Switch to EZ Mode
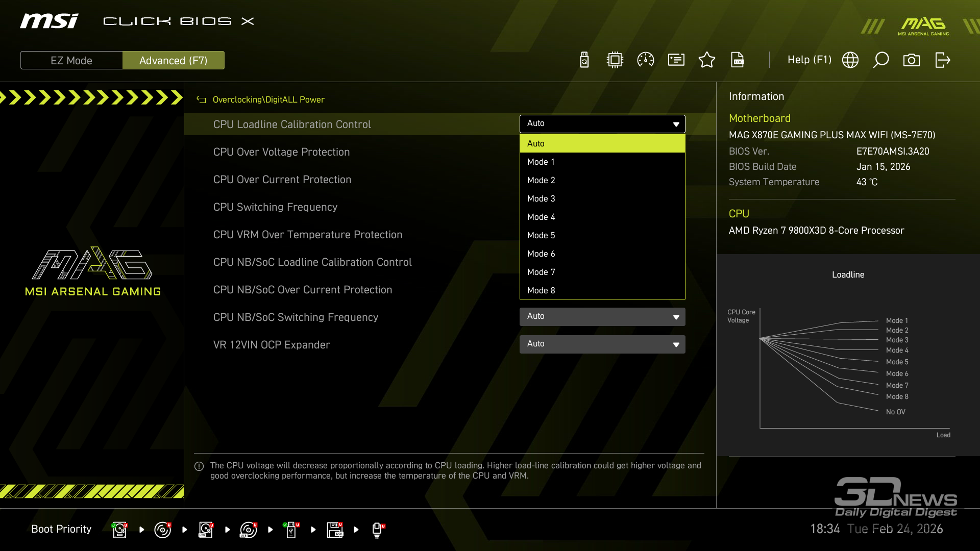The image size is (980, 551). coord(71,60)
